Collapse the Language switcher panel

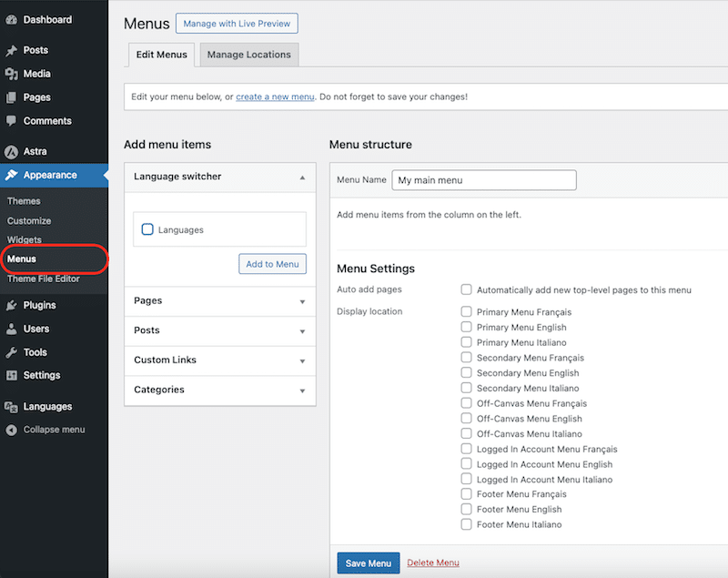[x=302, y=177]
